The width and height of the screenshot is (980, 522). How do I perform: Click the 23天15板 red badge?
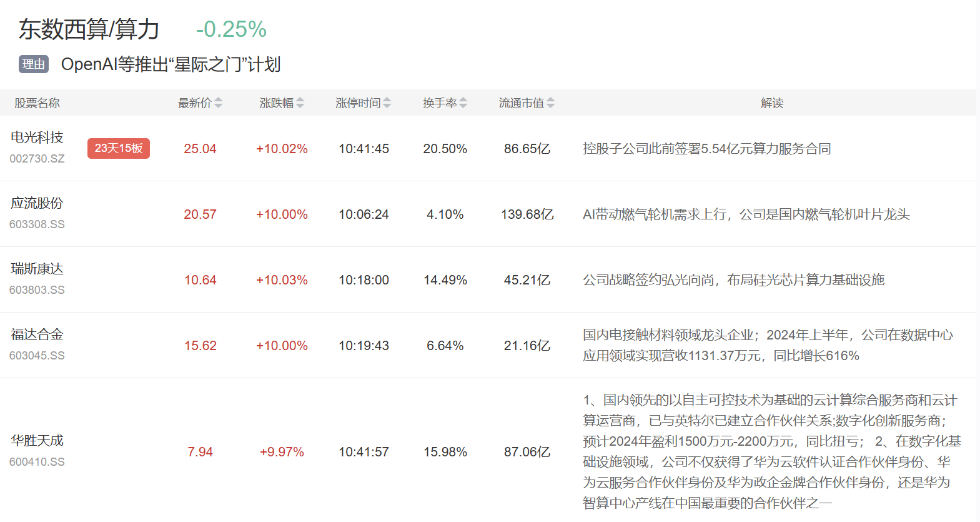(x=119, y=148)
